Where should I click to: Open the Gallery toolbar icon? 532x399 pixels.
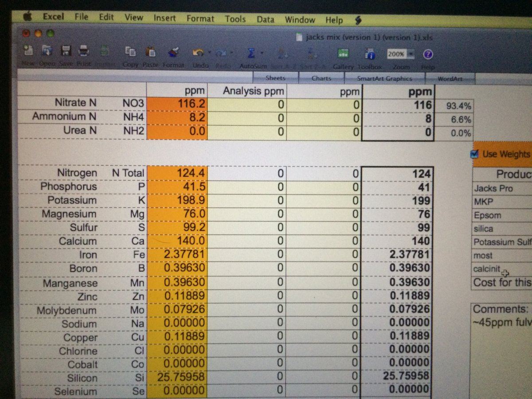(x=343, y=54)
